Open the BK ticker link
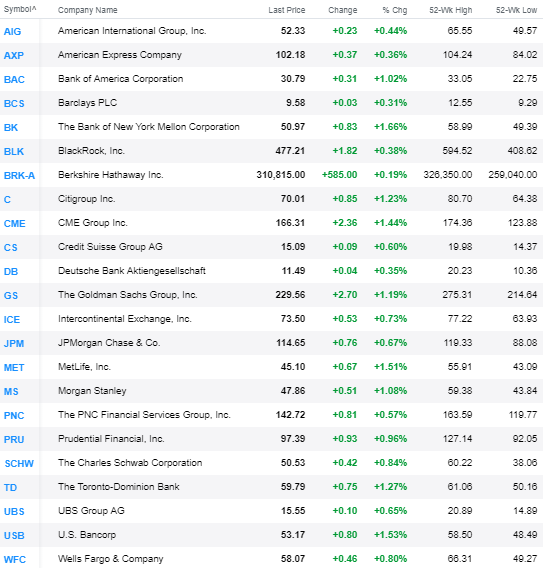Viewport: 543px width, 568px height. coord(11,128)
